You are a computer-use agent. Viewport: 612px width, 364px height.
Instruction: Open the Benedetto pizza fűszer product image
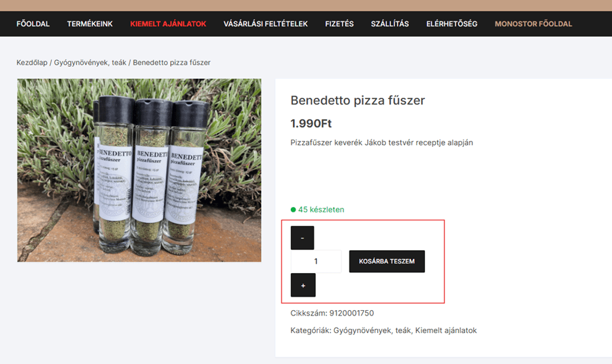pos(140,171)
